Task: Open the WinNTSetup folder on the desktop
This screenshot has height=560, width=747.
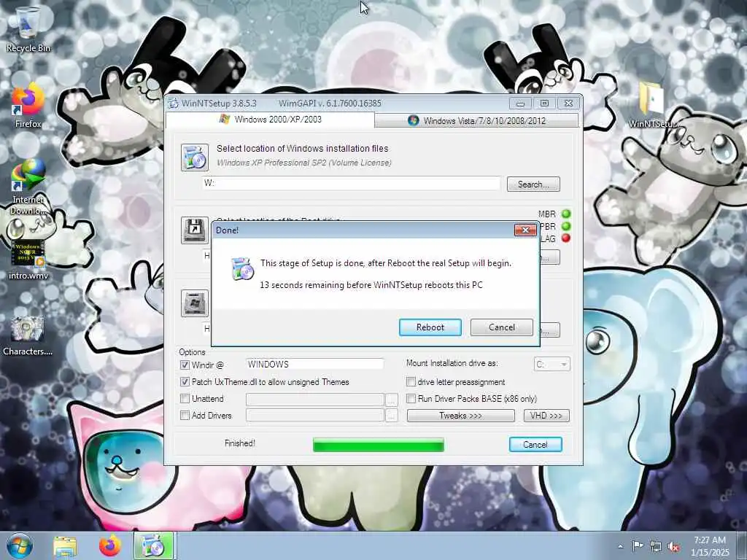Action: pos(654,106)
